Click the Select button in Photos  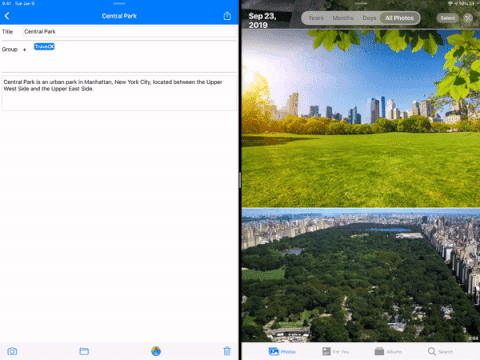point(448,18)
